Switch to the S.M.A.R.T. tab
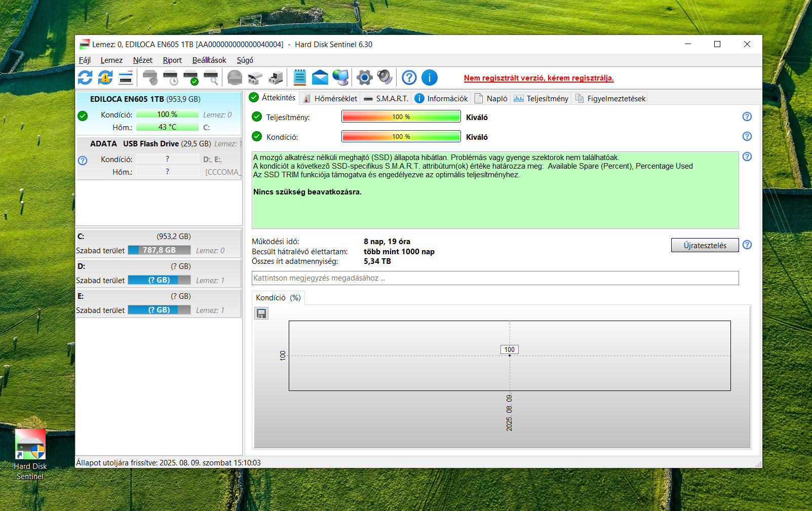 point(386,98)
